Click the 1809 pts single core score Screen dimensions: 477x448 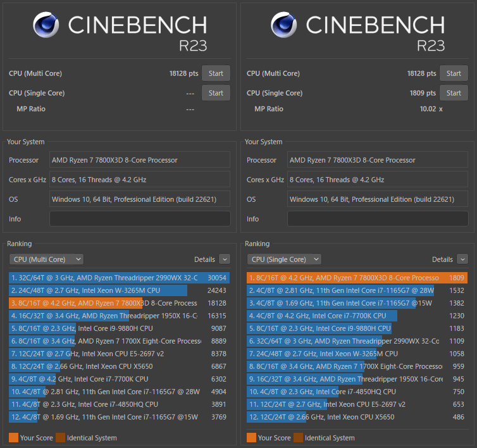tap(423, 93)
